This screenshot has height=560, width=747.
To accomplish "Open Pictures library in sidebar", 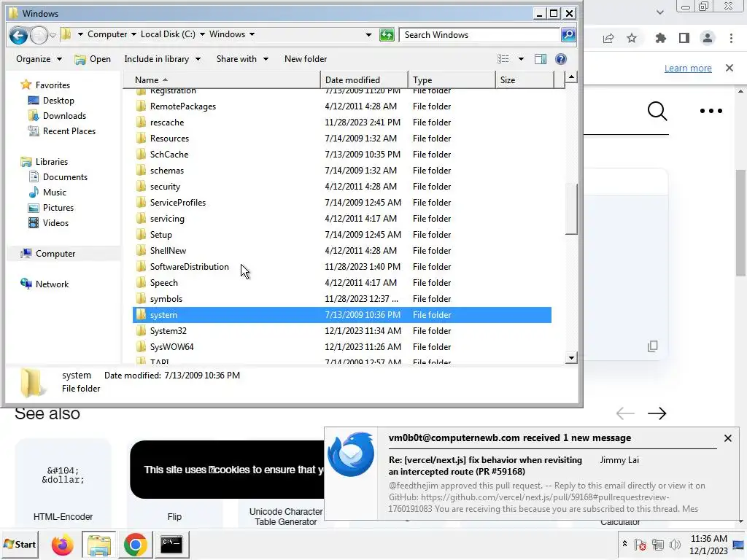I will [58, 208].
